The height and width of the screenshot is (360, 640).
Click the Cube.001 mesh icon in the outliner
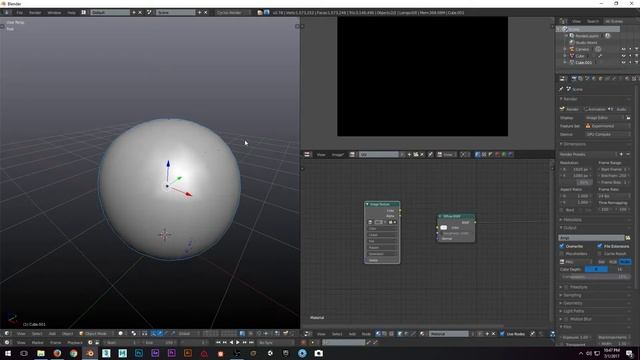click(x=572, y=62)
